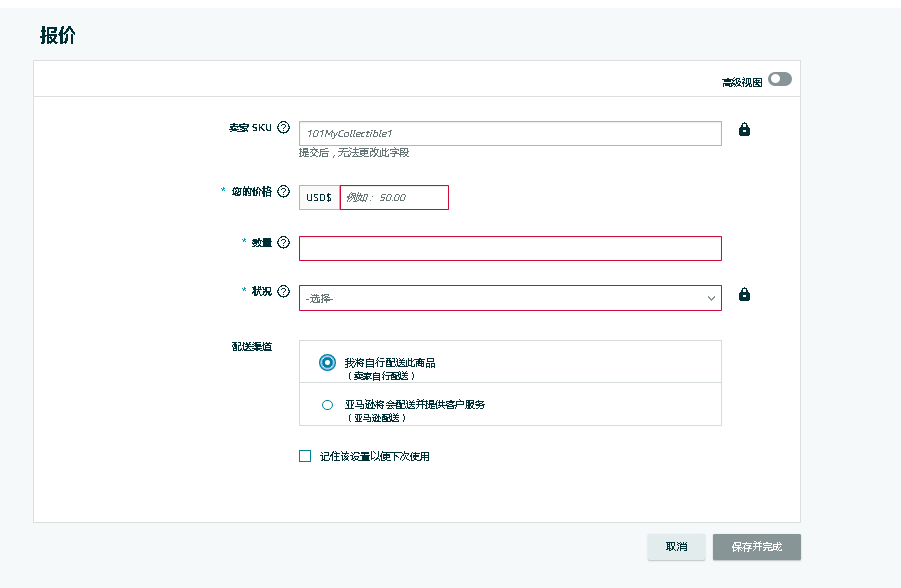Viewport: 901px width, 588px height.
Task: Show help info for 数量
Action: (x=283, y=242)
